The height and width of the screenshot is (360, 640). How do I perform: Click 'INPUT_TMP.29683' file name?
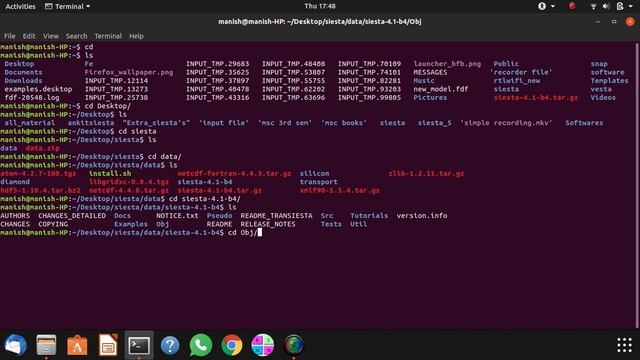(218, 64)
